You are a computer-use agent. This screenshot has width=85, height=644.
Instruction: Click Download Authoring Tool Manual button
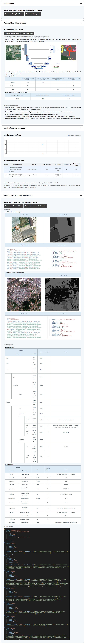pos(14,14)
